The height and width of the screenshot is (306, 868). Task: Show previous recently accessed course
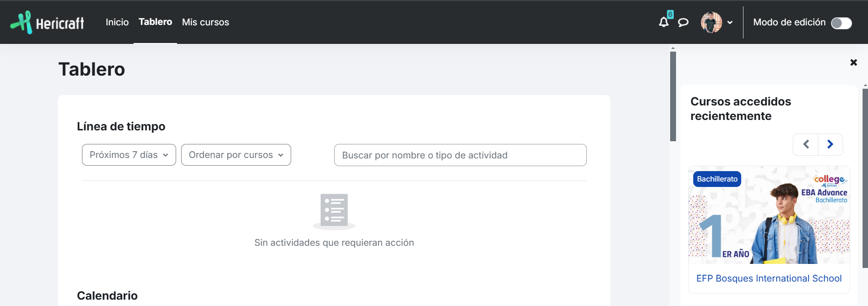coord(806,144)
